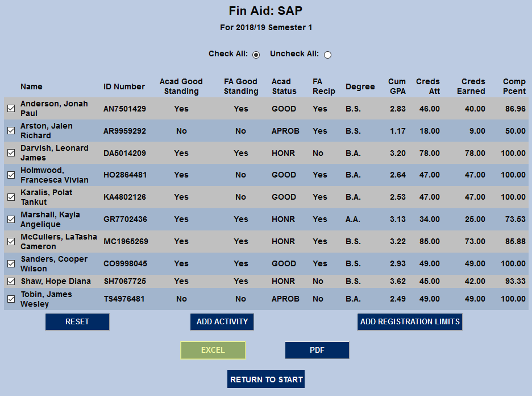Viewport: 532px width, 396px height.
Task: Uncheck Marshall, Kayla Angelique
Action: tap(10, 219)
